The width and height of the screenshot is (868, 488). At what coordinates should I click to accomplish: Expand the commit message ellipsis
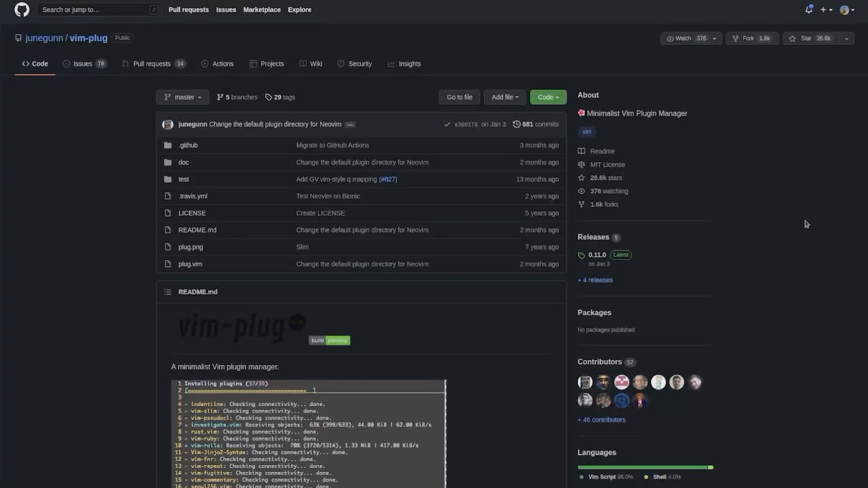[350, 125]
